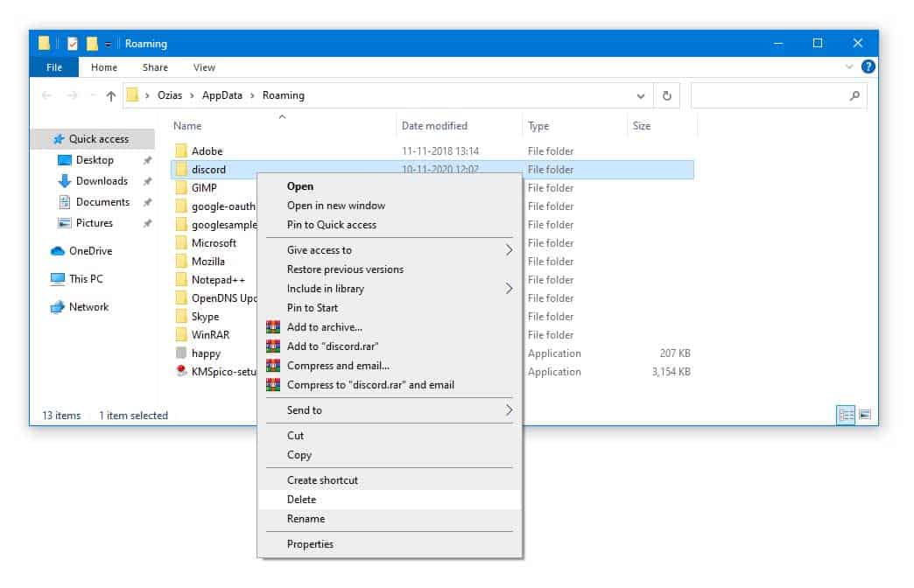914x588 pixels.
Task: Select Pin to Start menu entry
Action: [x=390, y=308]
